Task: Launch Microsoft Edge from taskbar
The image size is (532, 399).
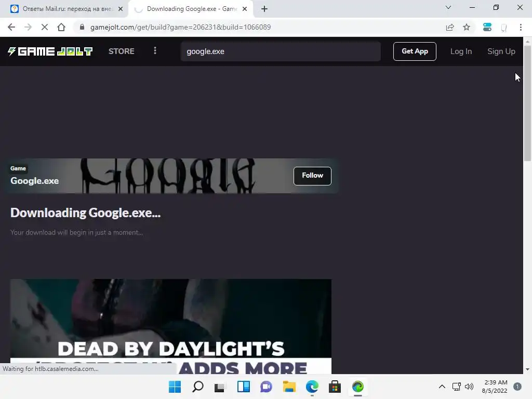Action: 312,387
